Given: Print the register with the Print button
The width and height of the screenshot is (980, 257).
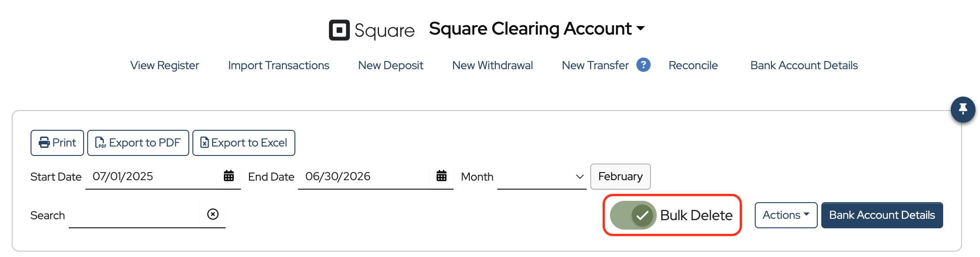Looking at the screenshot, I should [x=57, y=143].
